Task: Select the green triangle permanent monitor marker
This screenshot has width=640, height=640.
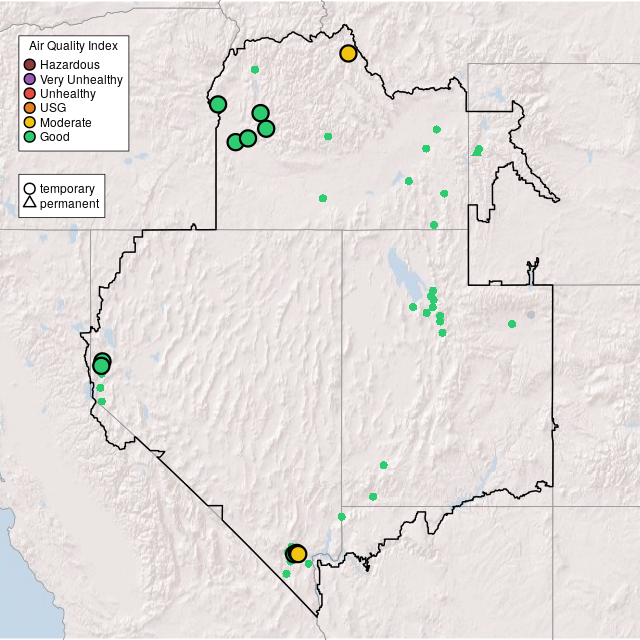Action: coord(477,151)
